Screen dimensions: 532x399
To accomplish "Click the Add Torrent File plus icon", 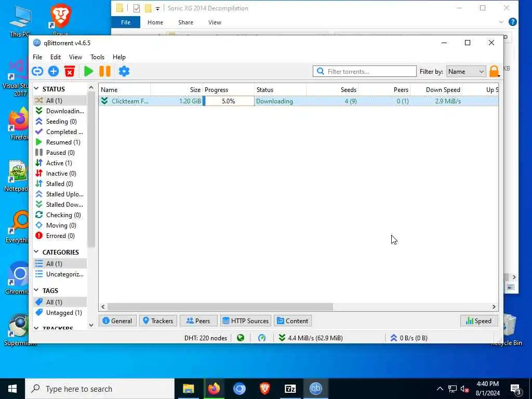I will [54, 71].
